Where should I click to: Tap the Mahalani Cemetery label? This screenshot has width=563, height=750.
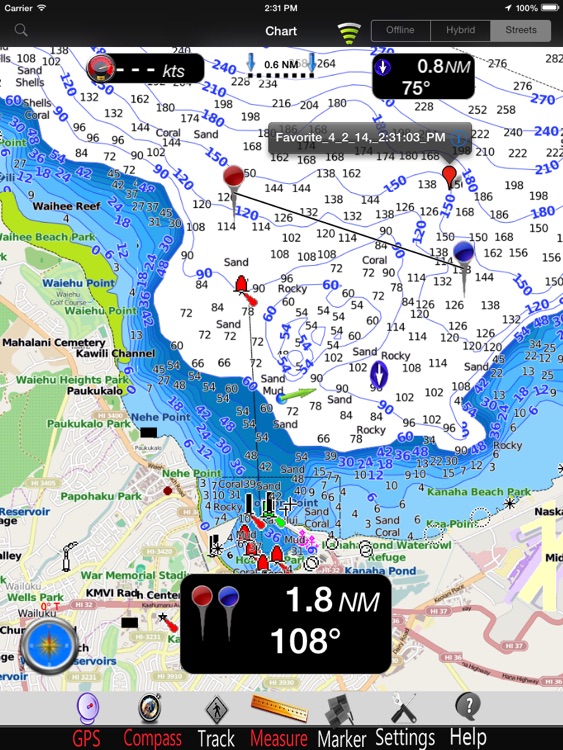[x=54, y=342]
